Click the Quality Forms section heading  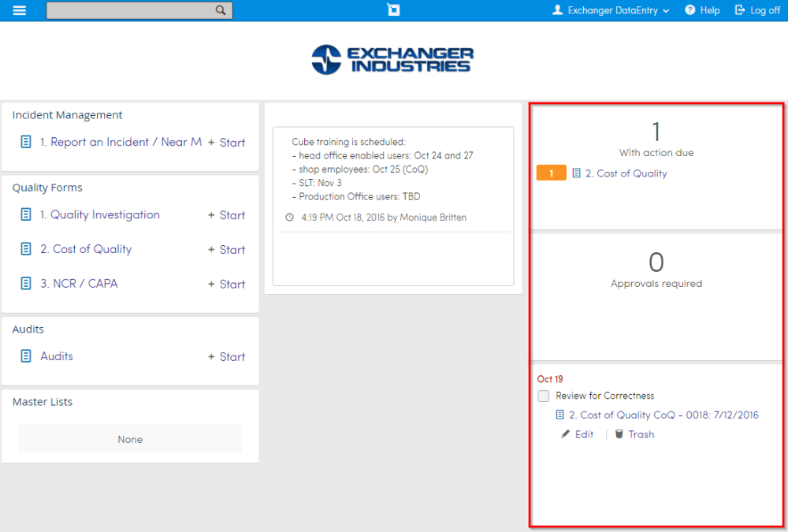tap(47, 188)
